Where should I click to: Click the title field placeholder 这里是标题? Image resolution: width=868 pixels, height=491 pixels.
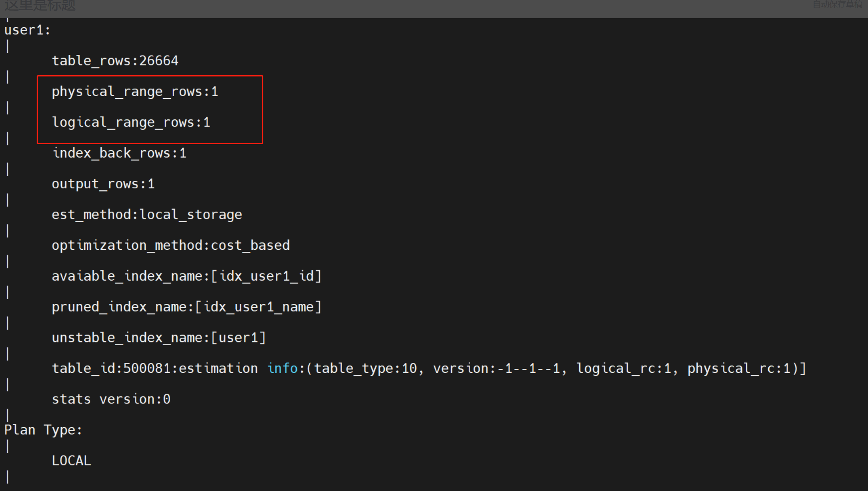[40, 6]
